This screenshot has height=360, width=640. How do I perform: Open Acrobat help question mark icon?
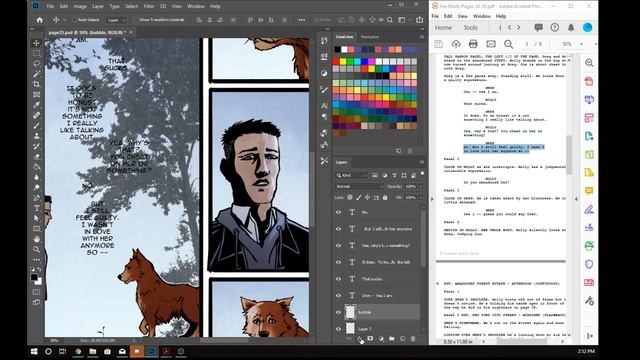[x=554, y=28]
